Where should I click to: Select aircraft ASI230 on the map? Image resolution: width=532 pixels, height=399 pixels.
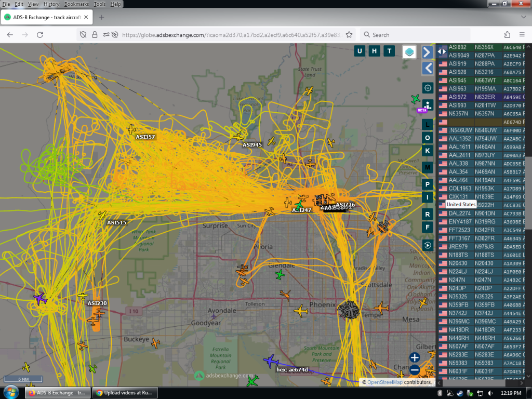coord(83,296)
